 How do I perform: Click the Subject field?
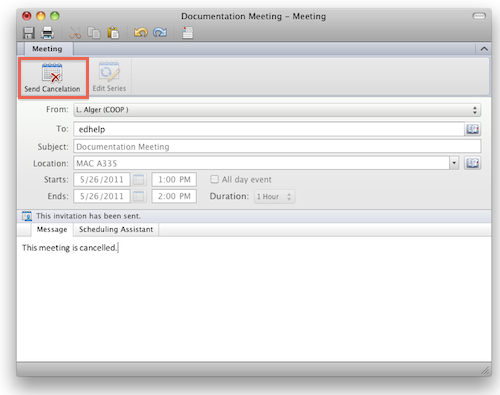[277, 147]
